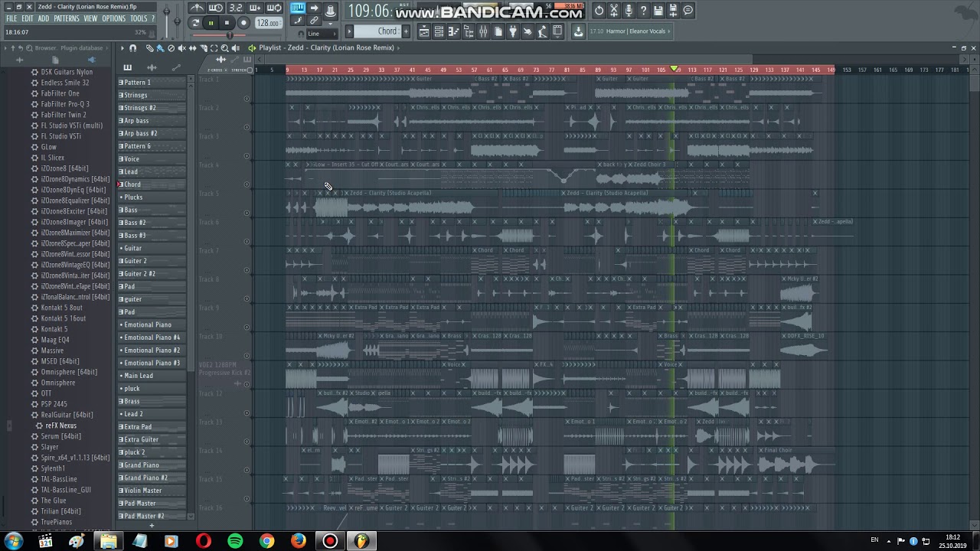Click the stop button in transport
Screen dimensions: 980x551
pos(227,23)
